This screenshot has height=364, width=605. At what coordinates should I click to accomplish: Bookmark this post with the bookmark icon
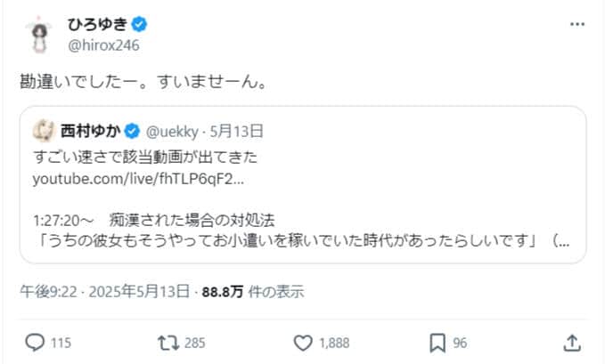(437, 342)
